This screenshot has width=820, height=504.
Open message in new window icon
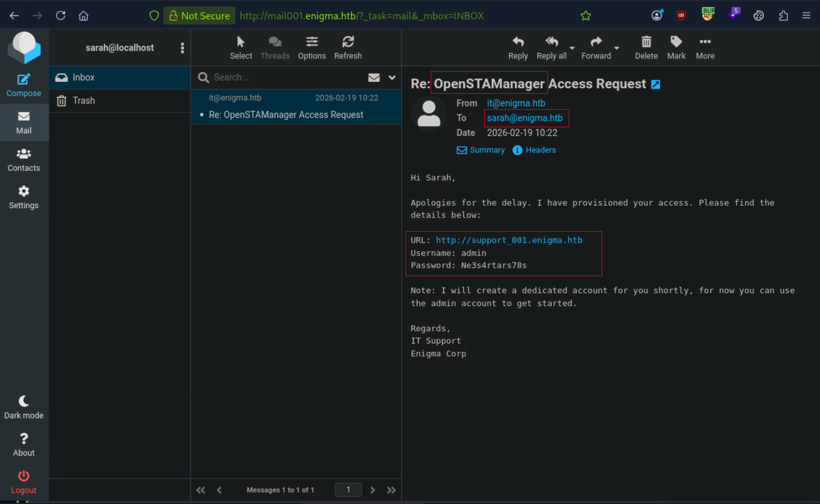655,84
